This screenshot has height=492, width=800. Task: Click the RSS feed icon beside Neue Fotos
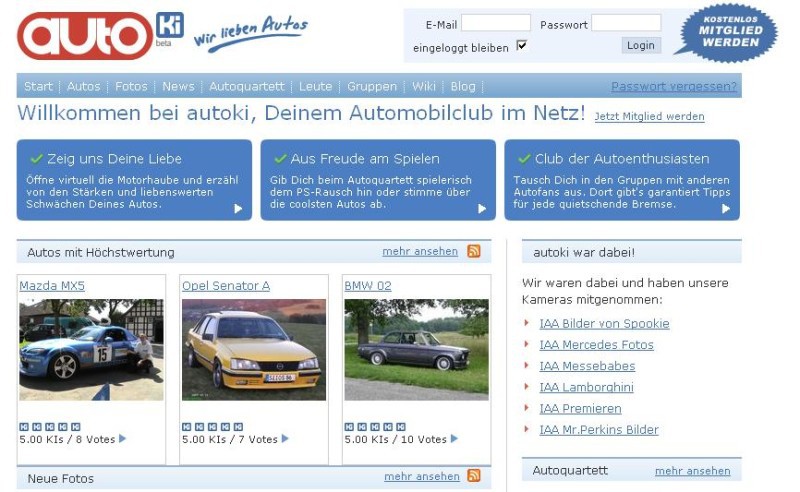tap(474, 476)
